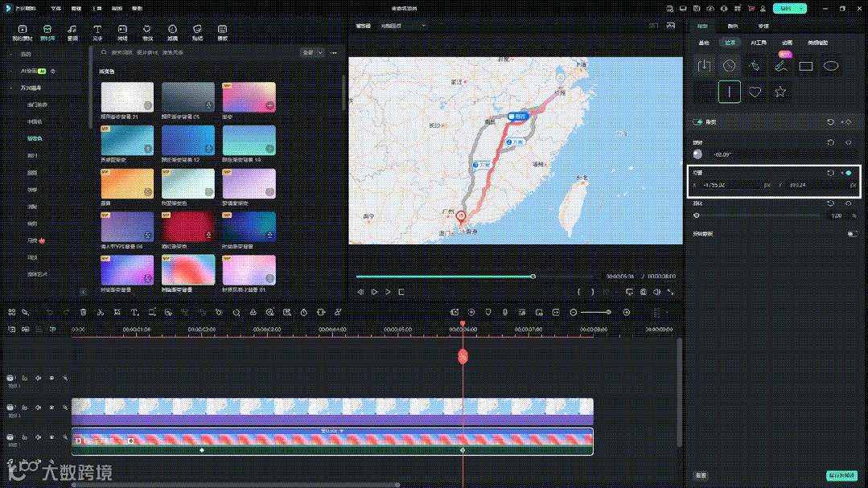Lock the gradient clip track

point(25,437)
